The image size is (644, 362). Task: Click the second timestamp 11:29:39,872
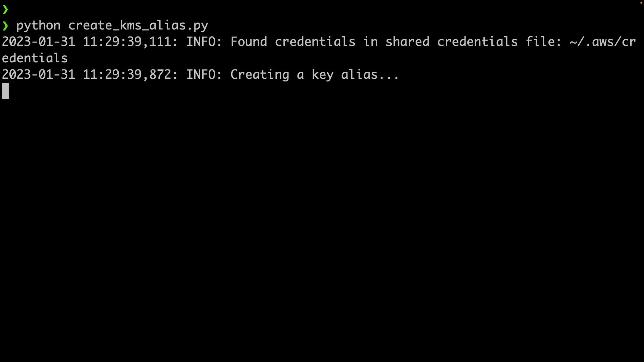130,74
